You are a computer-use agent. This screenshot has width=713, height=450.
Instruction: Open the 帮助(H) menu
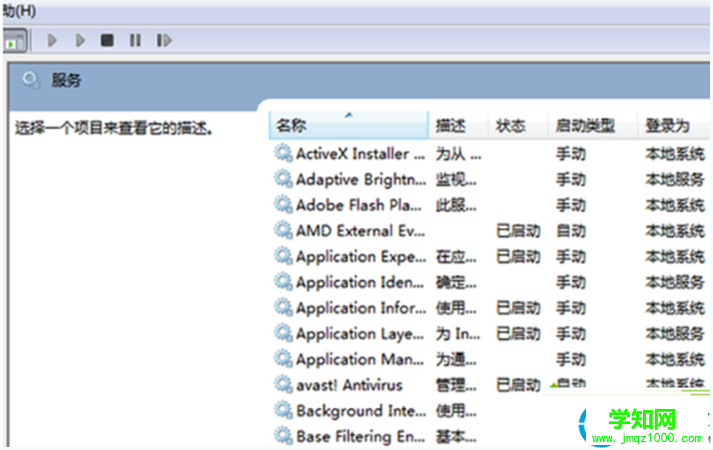click(18, 9)
